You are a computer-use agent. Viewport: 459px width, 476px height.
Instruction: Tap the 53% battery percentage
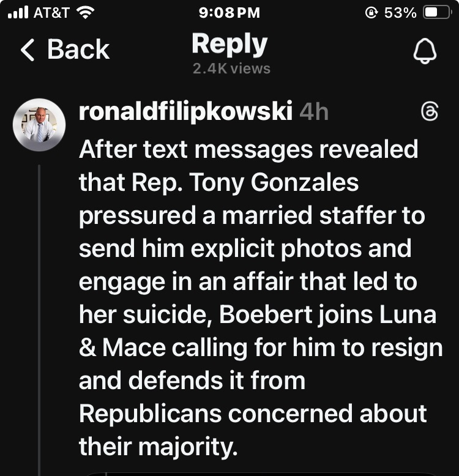pos(400,12)
